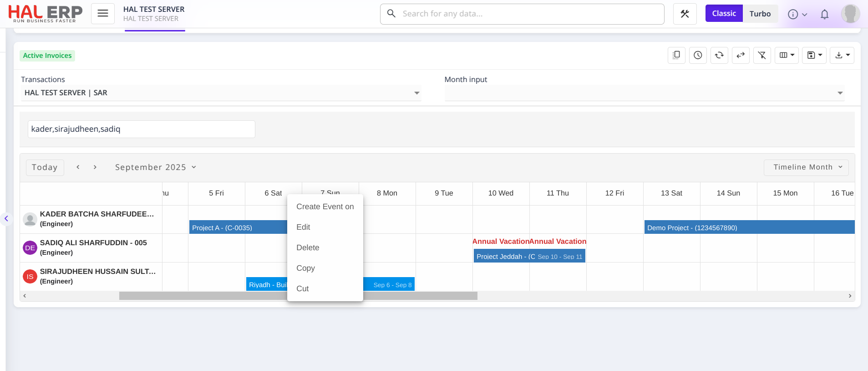Click the Today button

tap(45, 167)
